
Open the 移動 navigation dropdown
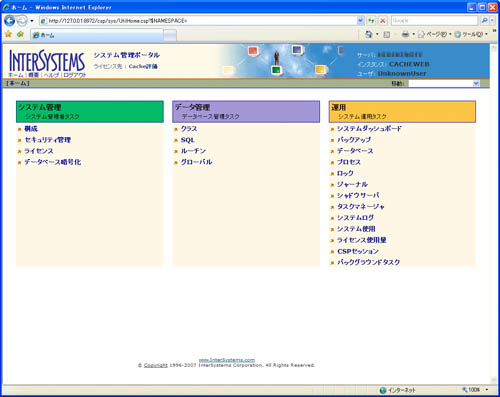[444, 83]
